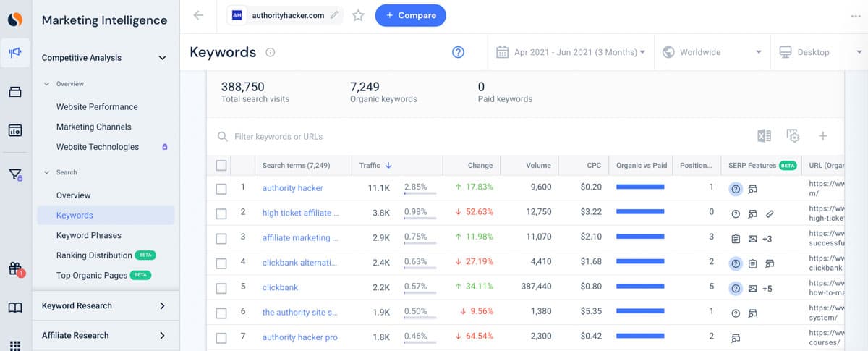Screen dimensions: 868x351
Task: Click the SERP icon in authority hacker pro row
Action: point(736,337)
